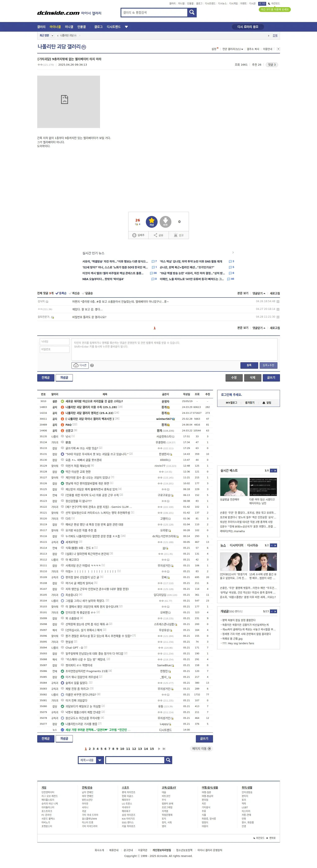Open the 디시트렌드 nav item
This screenshot has height=868, width=317.
[x=113, y=27]
